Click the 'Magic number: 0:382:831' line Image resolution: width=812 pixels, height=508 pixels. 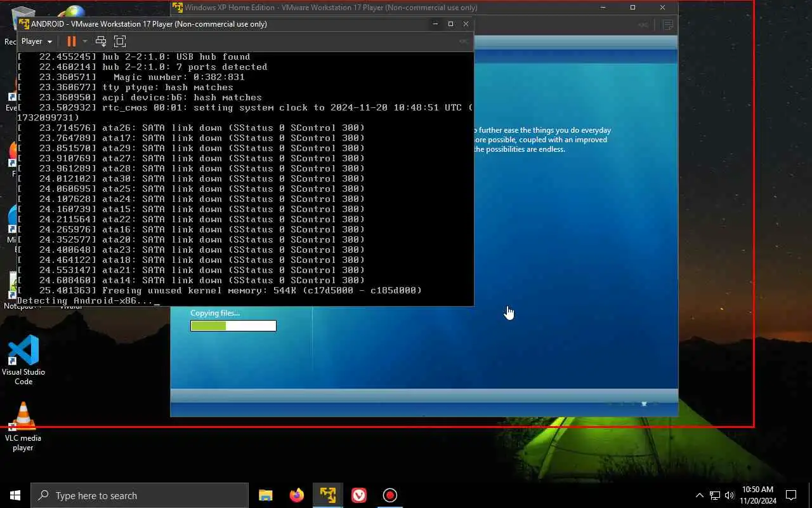(131, 77)
